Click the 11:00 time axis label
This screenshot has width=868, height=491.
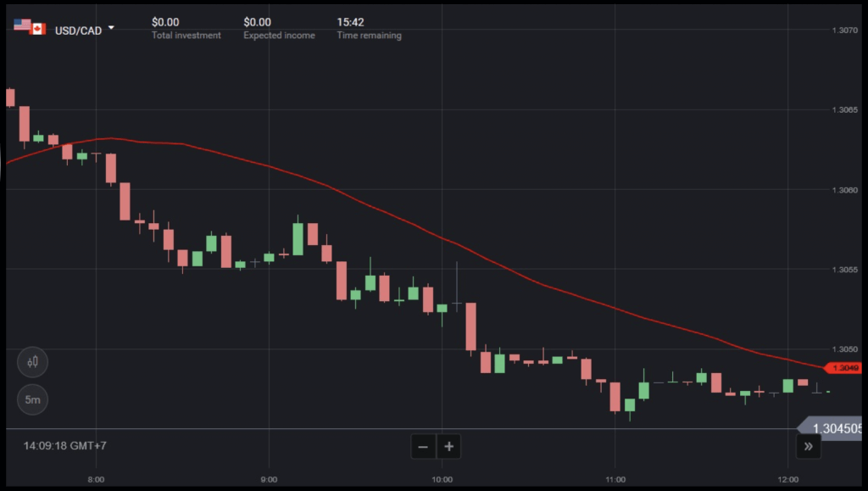pos(615,479)
